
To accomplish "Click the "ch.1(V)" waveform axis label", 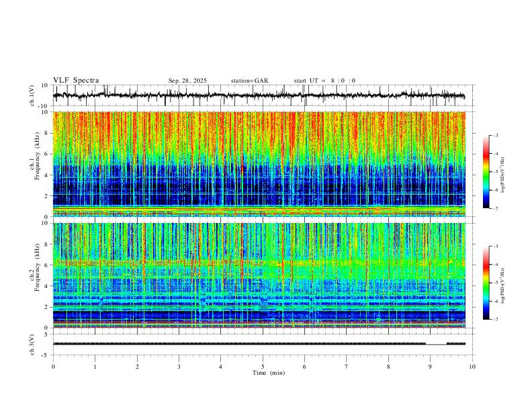I will tap(32, 95).
